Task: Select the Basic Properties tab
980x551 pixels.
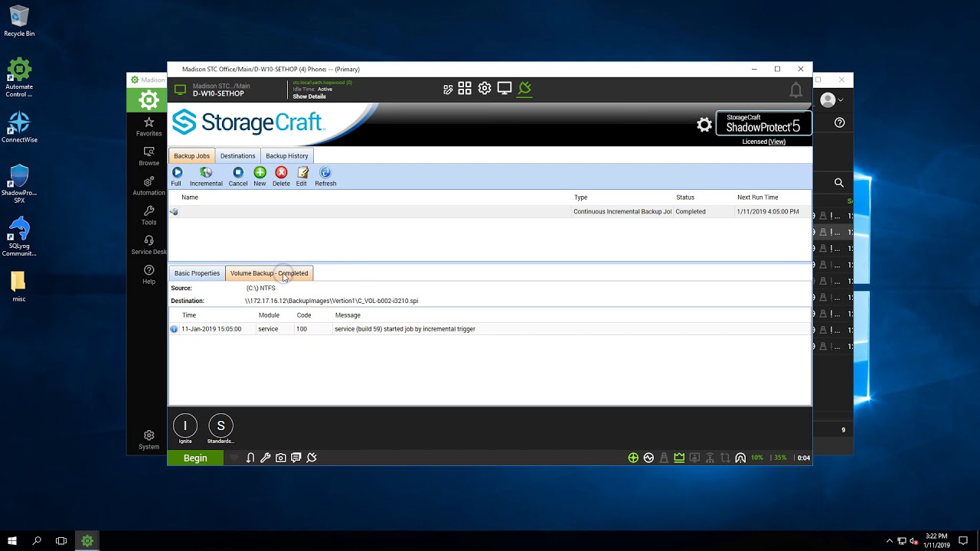Action: (x=197, y=273)
